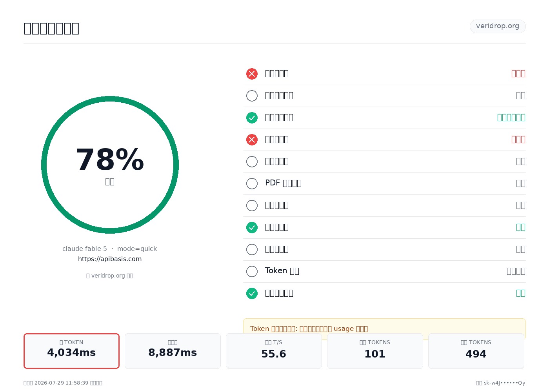Click the green checkmark two rows above the Token row
The image size is (549, 392).
pyautogui.click(x=252, y=227)
